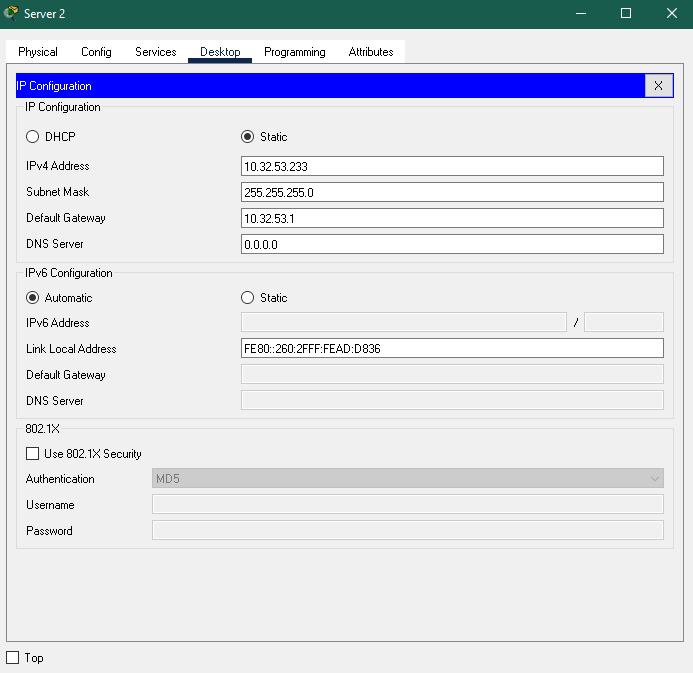Screen dimensions: 693x673
Task: Open the Attributes tab
Action: click(x=371, y=52)
